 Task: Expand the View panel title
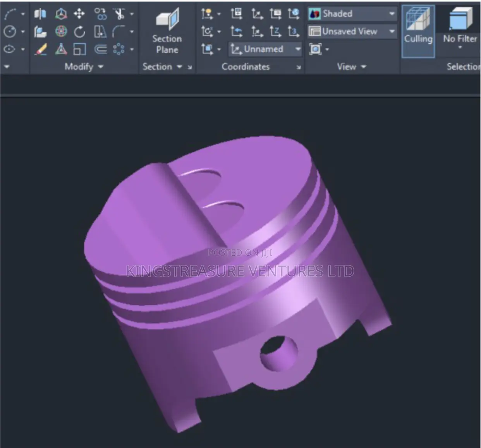(x=352, y=67)
